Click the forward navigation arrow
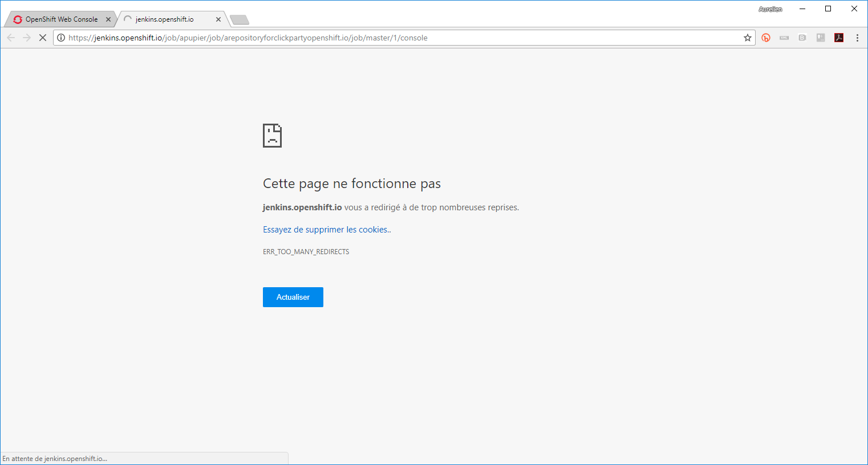 pos(27,38)
